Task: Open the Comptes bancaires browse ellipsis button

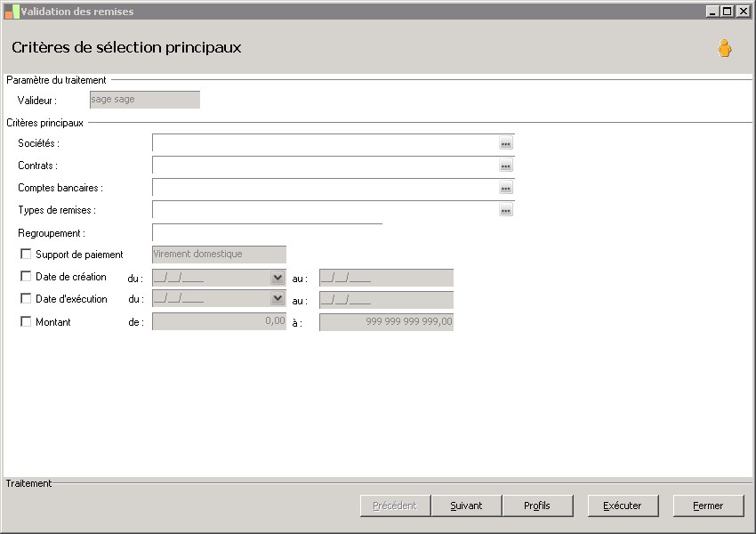Action: point(505,188)
